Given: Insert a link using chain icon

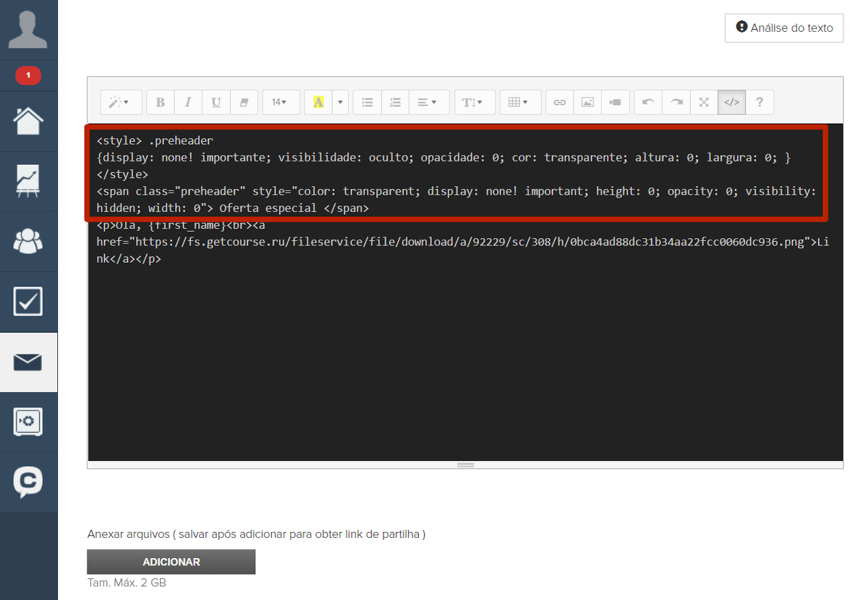Looking at the screenshot, I should click(559, 103).
